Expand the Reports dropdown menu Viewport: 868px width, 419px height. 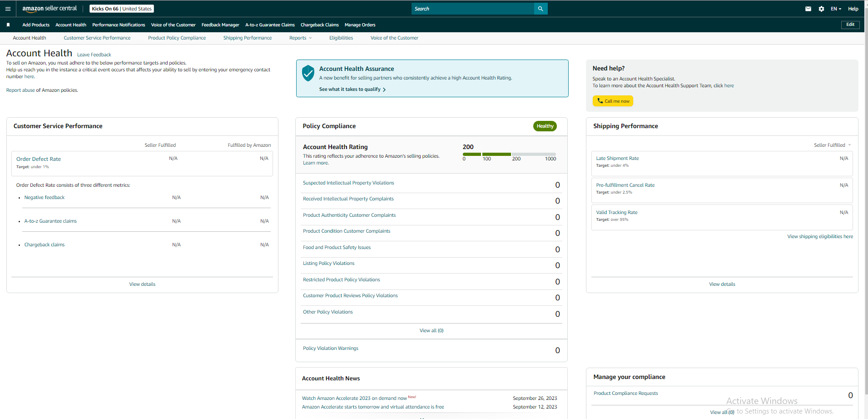300,38
